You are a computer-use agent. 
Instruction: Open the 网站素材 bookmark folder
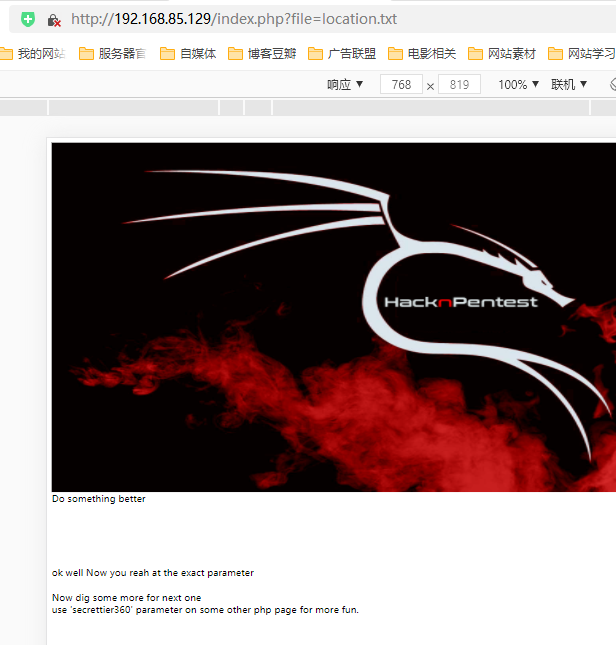point(502,53)
